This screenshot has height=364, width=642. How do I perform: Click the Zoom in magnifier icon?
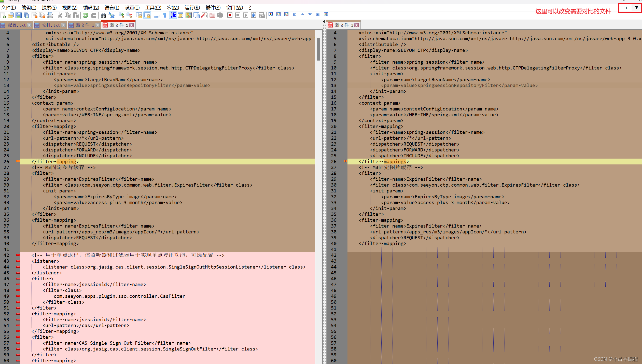coord(121,15)
